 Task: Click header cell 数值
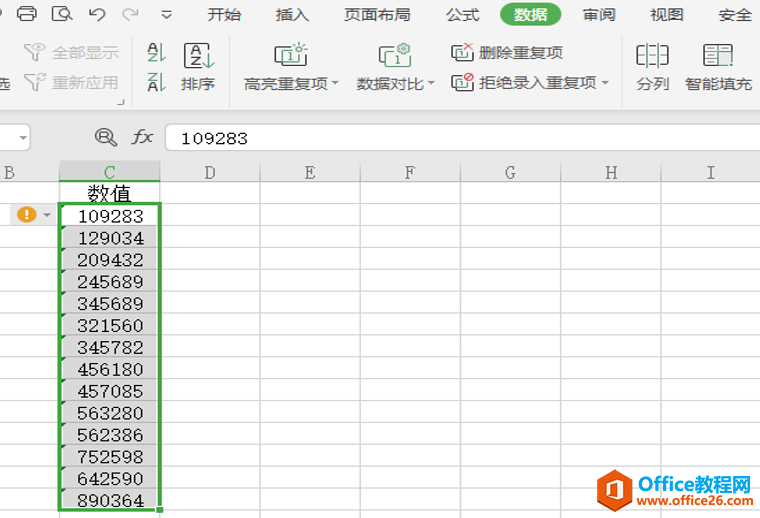tap(110, 193)
